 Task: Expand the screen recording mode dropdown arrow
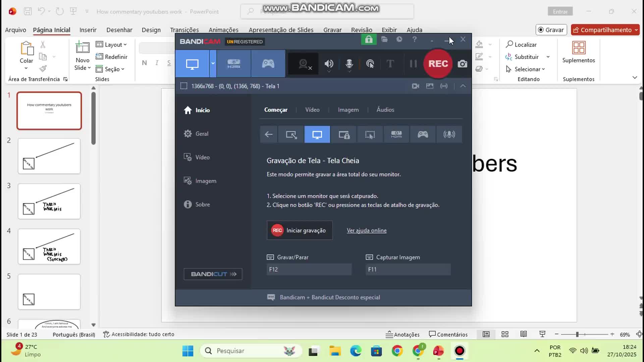click(x=213, y=63)
